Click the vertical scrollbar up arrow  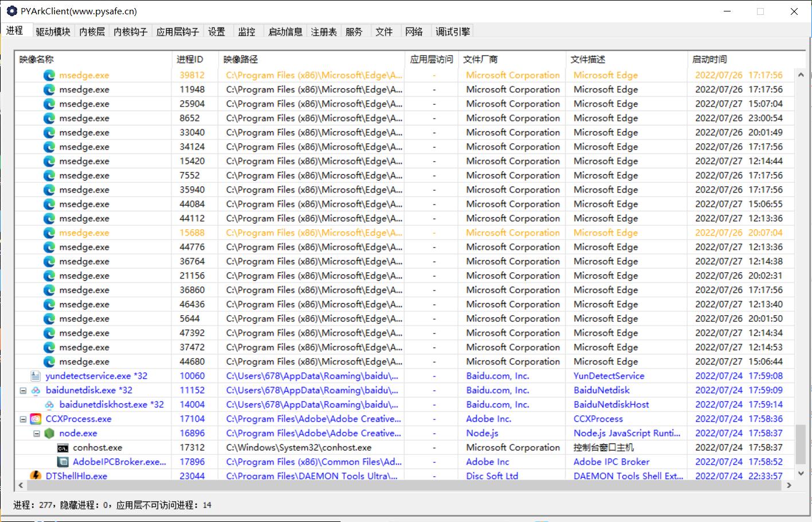pos(801,74)
